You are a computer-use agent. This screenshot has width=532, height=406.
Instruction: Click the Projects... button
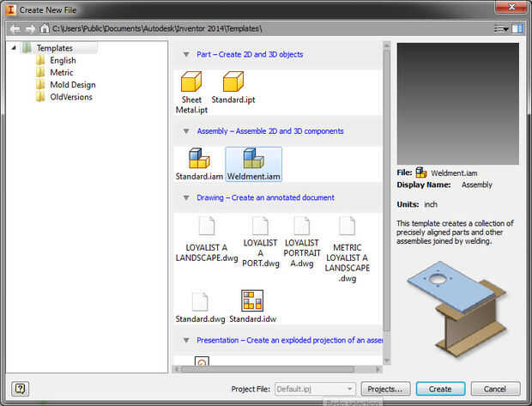pyautogui.click(x=385, y=389)
